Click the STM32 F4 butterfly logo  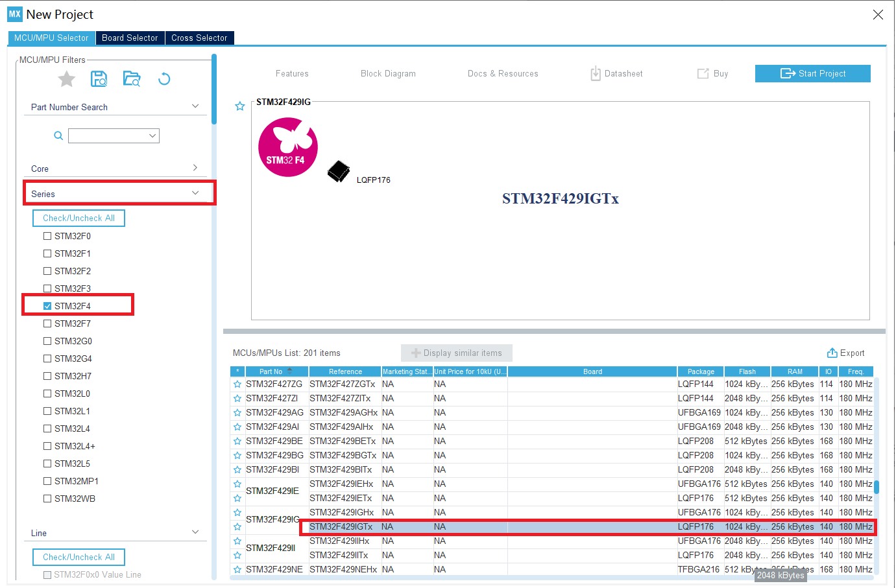tap(288, 147)
